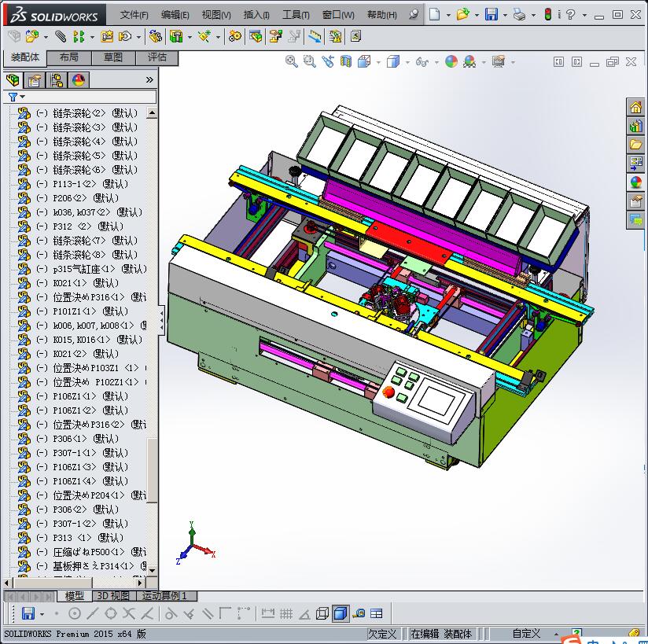Open the 工具(T) menu
The width and height of the screenshot is (648, 644).
(x=296, y=15)
